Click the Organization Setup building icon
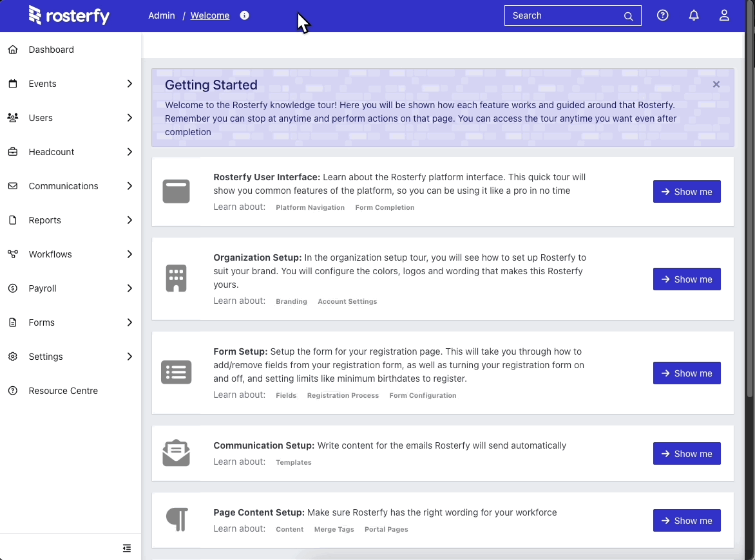Image resolution: width=755 pixels, height=560 pixels. pos(177,279)
